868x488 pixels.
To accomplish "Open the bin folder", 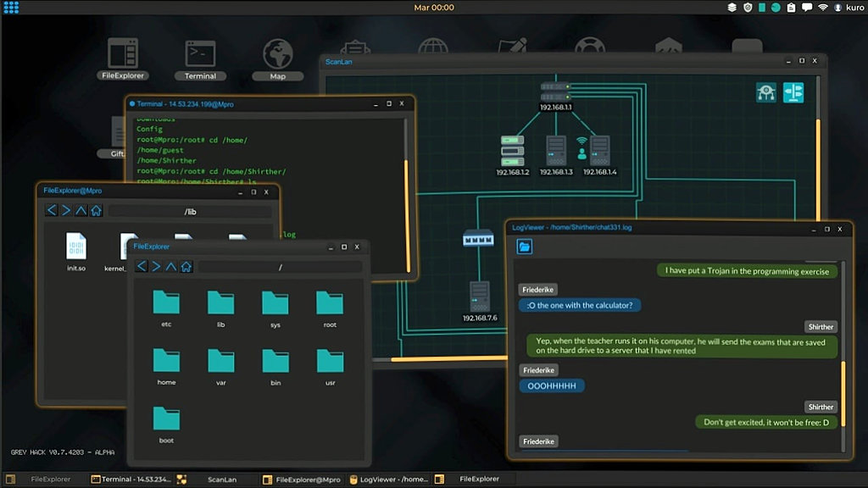I will (x=275, y=366).
